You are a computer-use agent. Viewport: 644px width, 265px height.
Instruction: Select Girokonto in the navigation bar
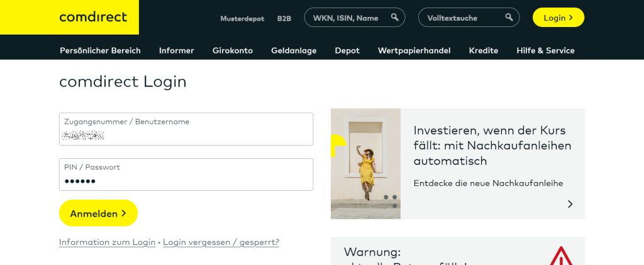tap(233, 50)
